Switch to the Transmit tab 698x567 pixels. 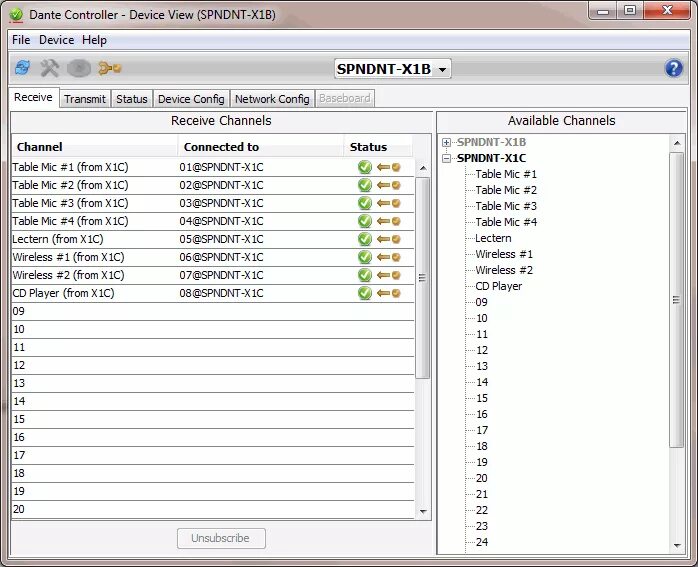[x=85, y=99]
